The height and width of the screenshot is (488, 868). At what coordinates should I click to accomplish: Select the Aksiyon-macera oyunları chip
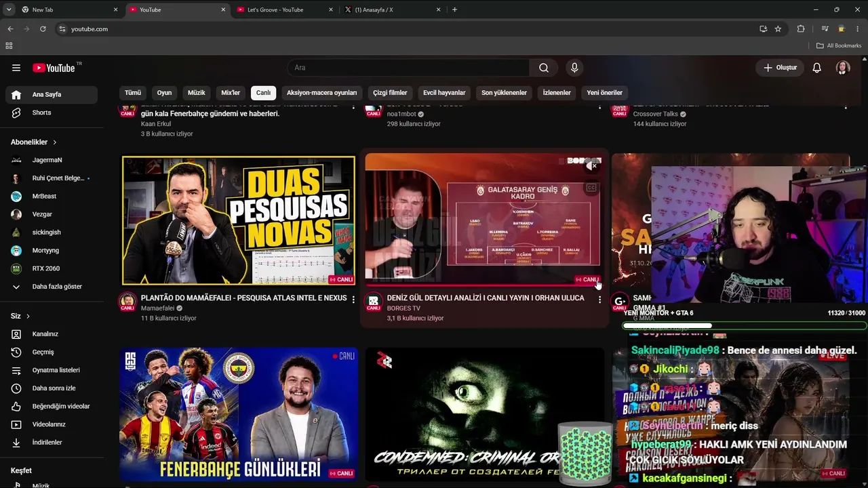pos(322,93)
